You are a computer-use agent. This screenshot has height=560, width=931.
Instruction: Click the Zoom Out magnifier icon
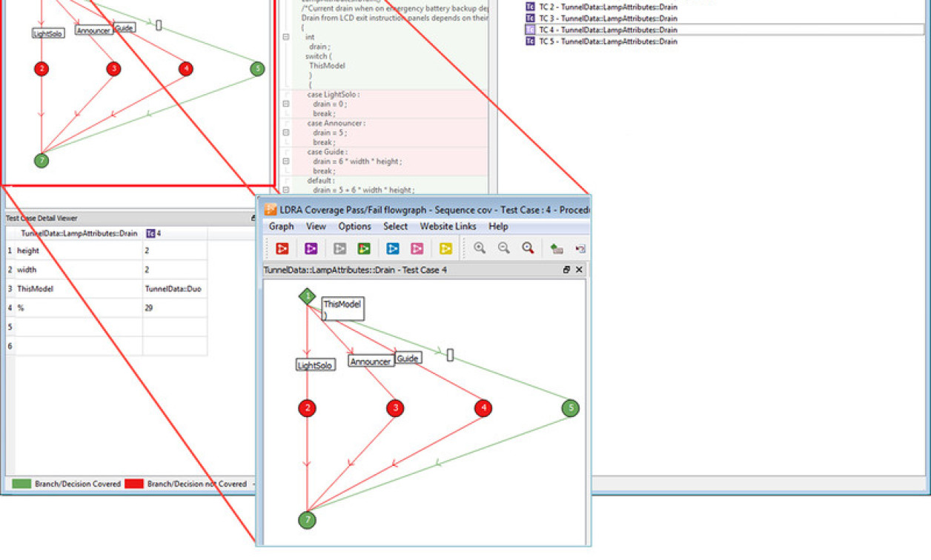coord(503,248)
